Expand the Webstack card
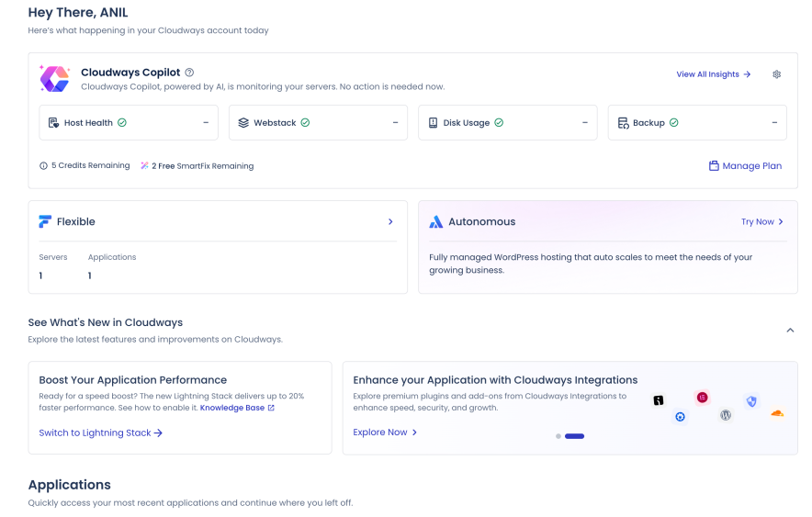The width and height of the screenshot is (812, 517). (395, 123)
